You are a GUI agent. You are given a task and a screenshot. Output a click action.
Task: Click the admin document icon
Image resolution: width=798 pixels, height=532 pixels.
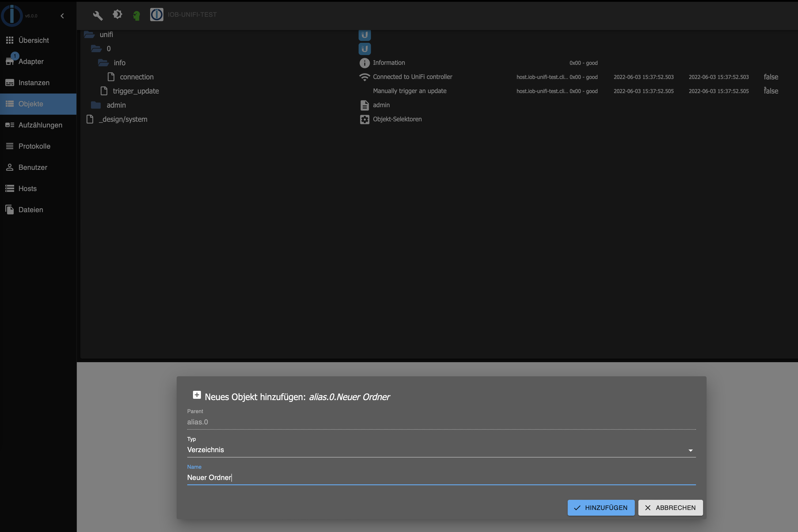[x=364, y=105]
